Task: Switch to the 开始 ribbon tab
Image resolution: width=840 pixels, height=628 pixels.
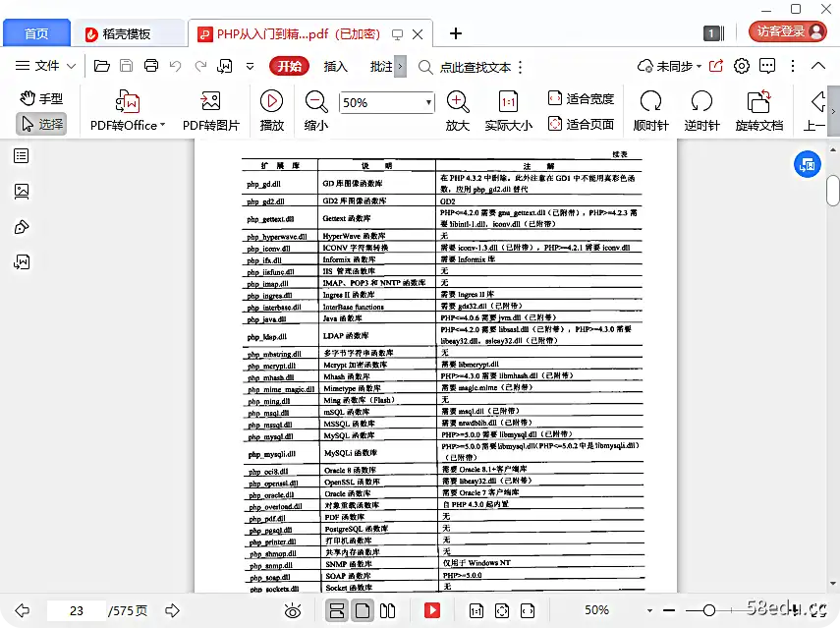Action: [x=289, y=66]
